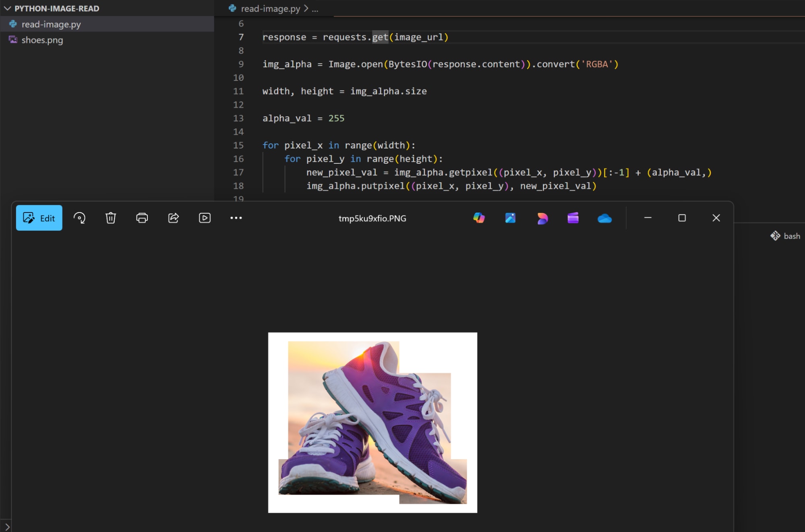Click the purple shoes image preview
The width and height of the screenshot is (805, 532).
coord(372,423)
